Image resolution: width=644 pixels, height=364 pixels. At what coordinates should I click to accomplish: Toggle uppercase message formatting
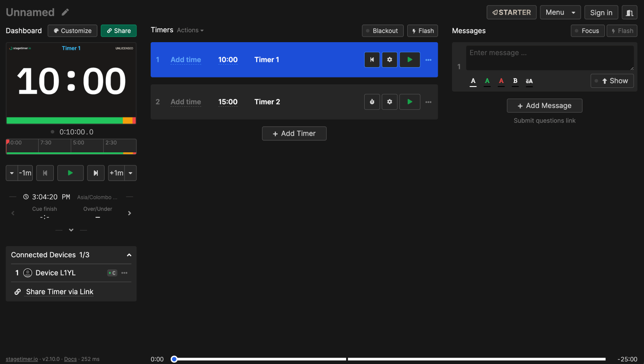pyautogui.click(x=529, y=81)
